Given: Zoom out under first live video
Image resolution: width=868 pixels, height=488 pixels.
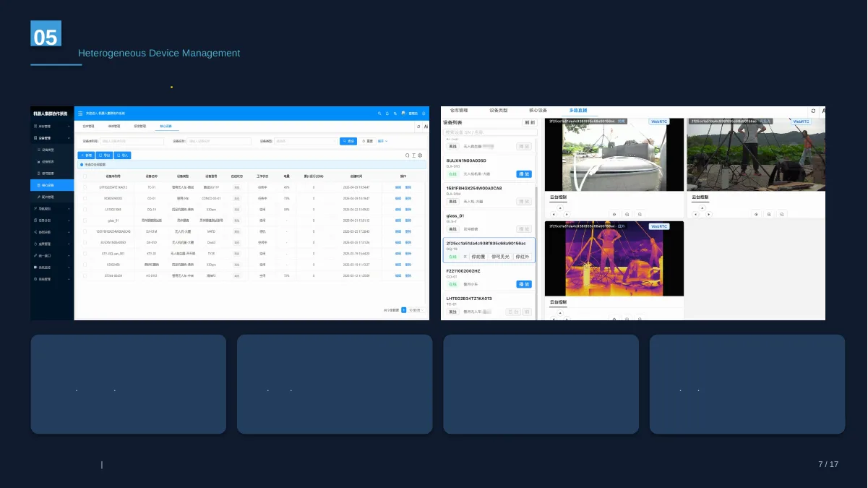Looking at the screenshot, I should (640, 215).
